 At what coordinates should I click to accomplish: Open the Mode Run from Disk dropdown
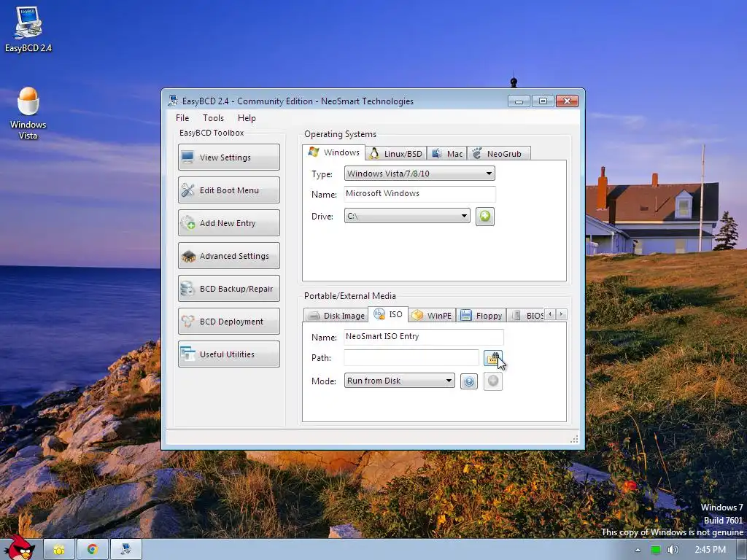coord(399,381)
